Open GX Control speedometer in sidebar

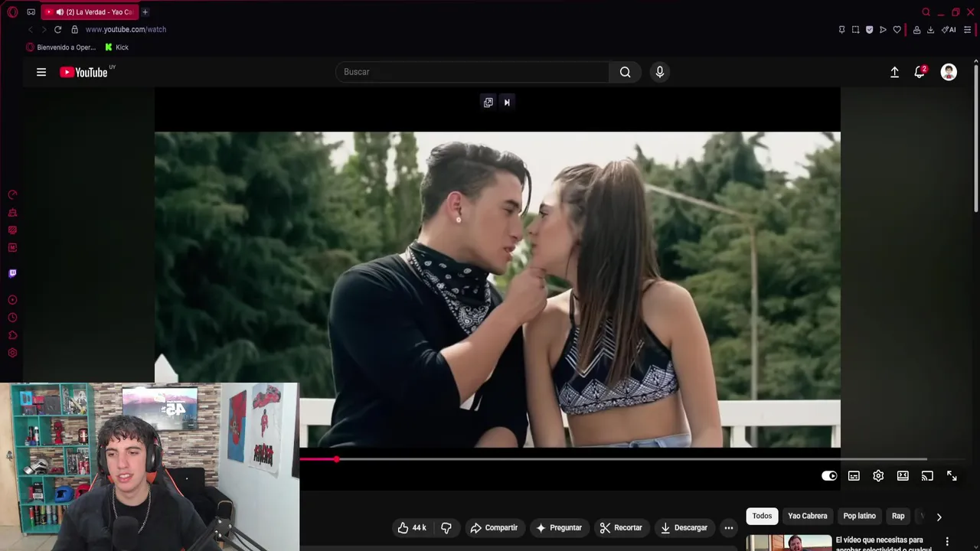(x=12, y=195)
